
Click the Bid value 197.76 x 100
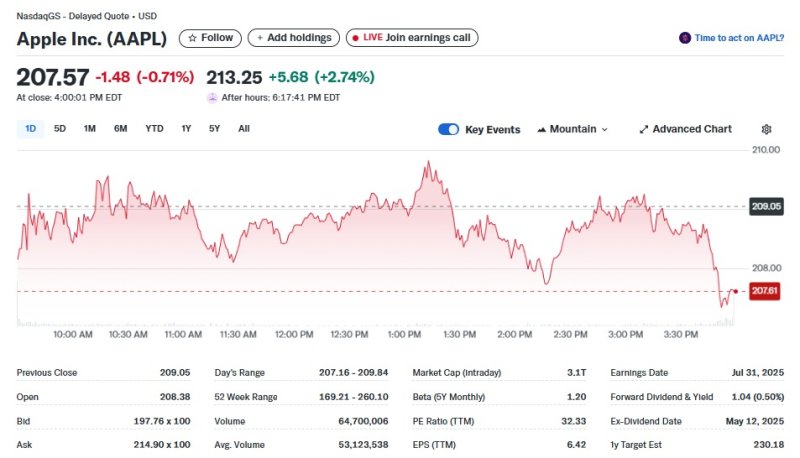(x=162, y=421)
